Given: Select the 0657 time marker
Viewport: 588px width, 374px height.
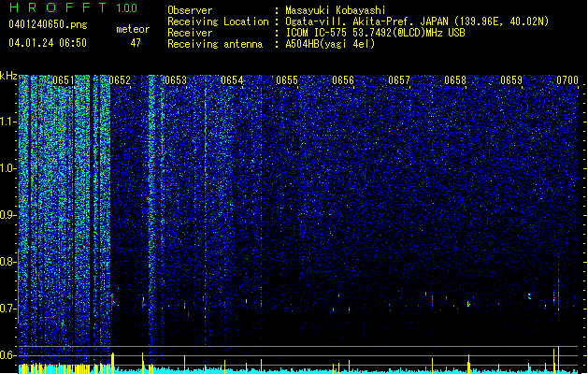Looking at the screenshot, I should [399, 80].
